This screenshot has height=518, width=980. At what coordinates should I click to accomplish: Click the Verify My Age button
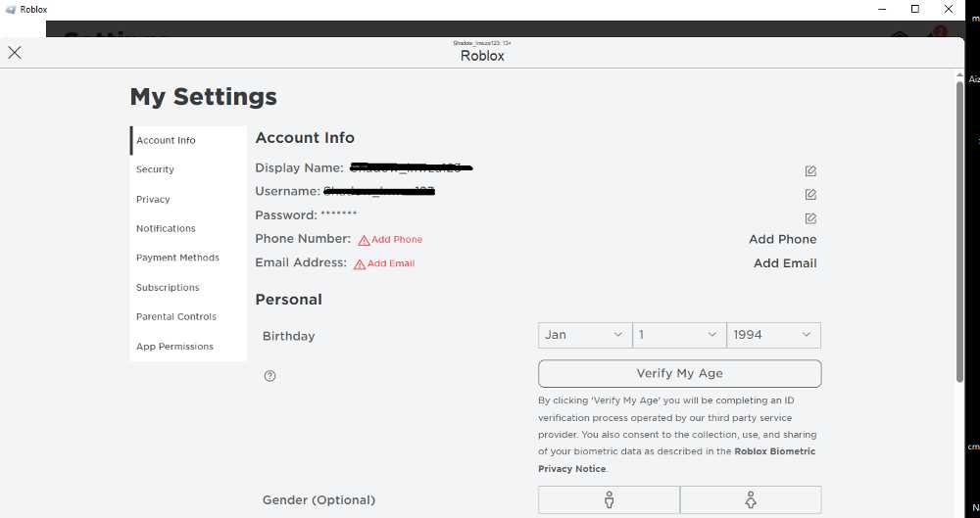679,374
